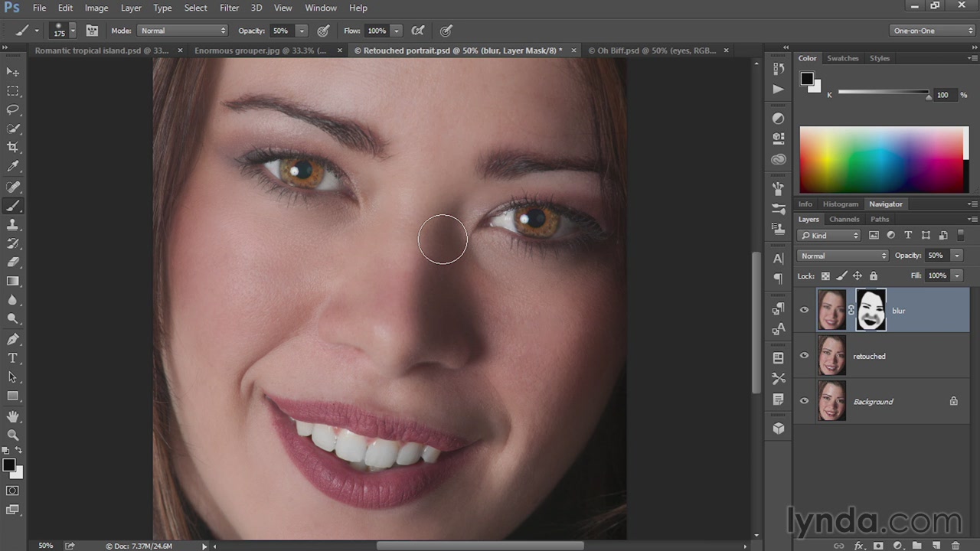Toggle lock transparent pixels
The image size is (980, 551).
(x=825, y=275)
